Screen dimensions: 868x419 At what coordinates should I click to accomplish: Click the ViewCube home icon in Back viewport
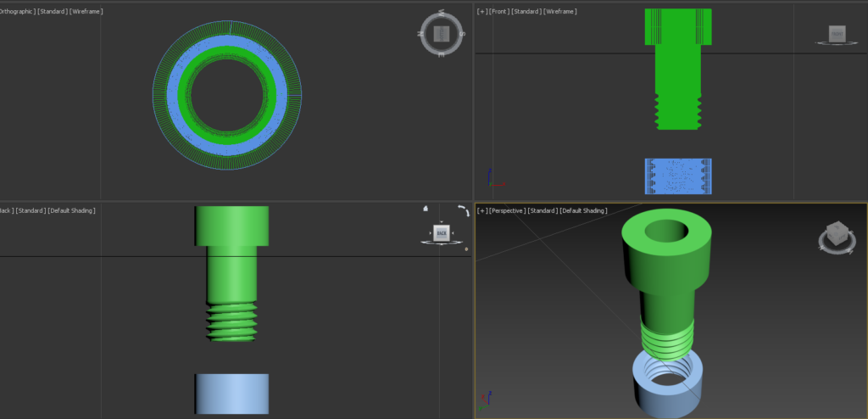[426, 209]
